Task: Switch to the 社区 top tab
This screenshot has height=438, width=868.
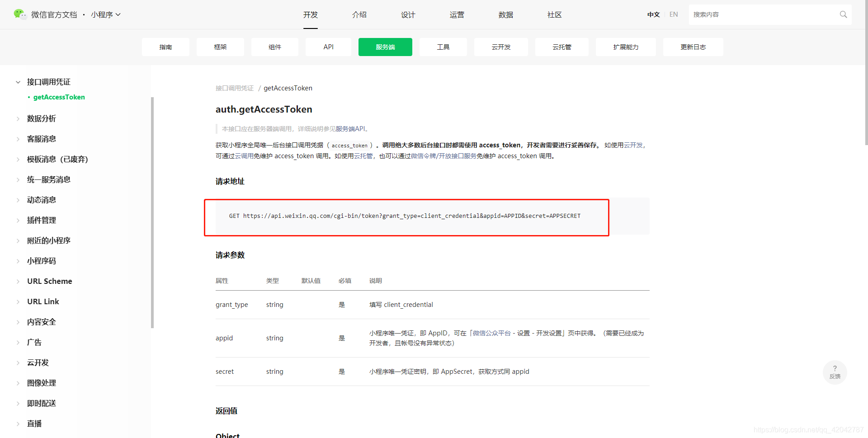Action: [x=555, y=15]
